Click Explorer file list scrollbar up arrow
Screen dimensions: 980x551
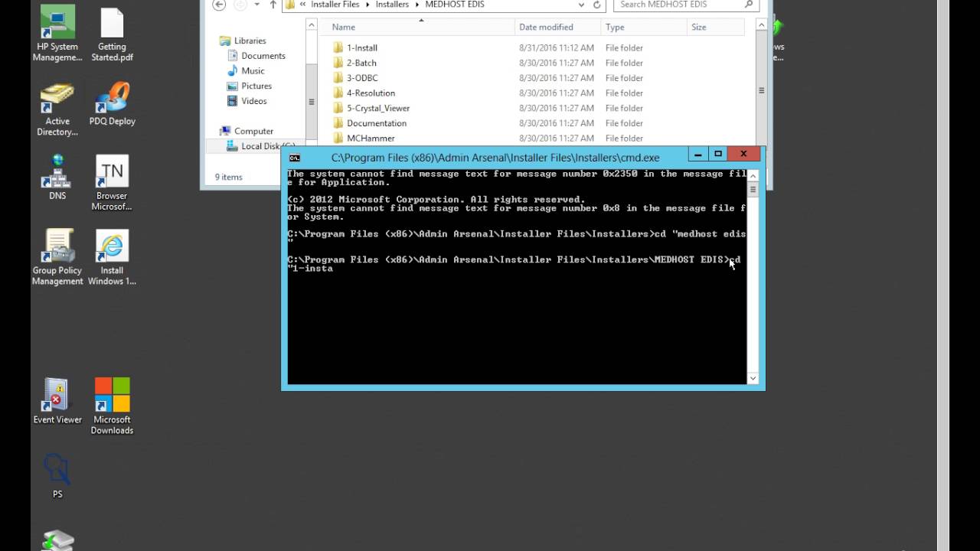coord(761,25)
